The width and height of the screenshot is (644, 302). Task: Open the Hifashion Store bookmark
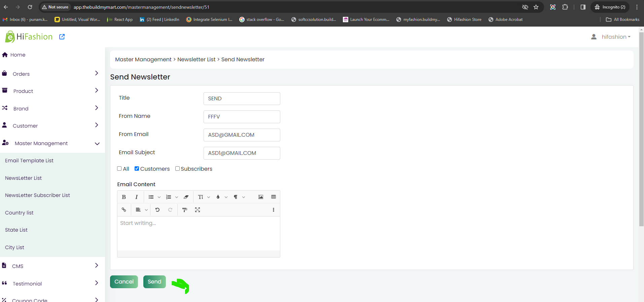coord(464,20)
